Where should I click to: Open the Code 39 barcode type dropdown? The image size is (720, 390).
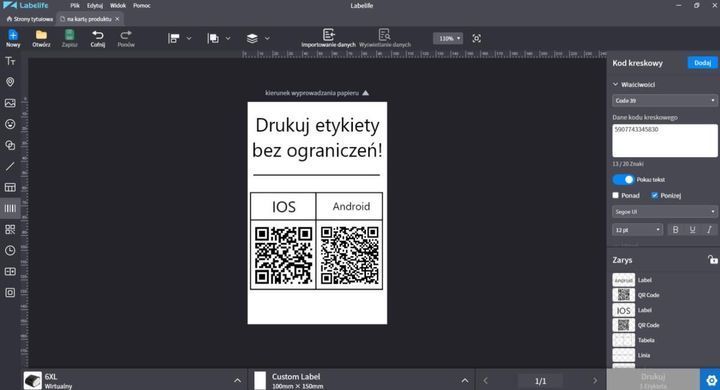click(665, 101)
